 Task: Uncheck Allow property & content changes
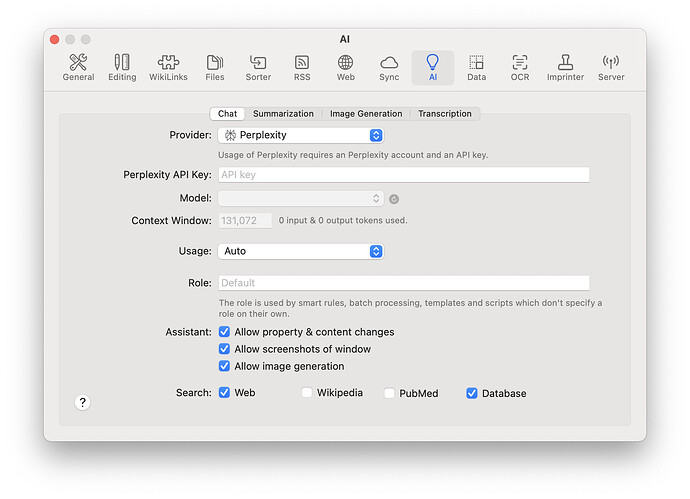(224, 332)
